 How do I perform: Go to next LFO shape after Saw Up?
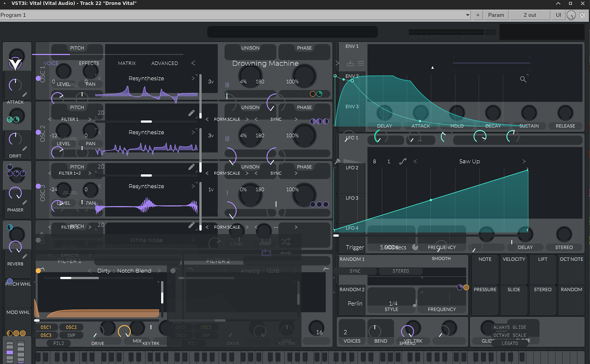pyautogui.click(x=524, y=161)
